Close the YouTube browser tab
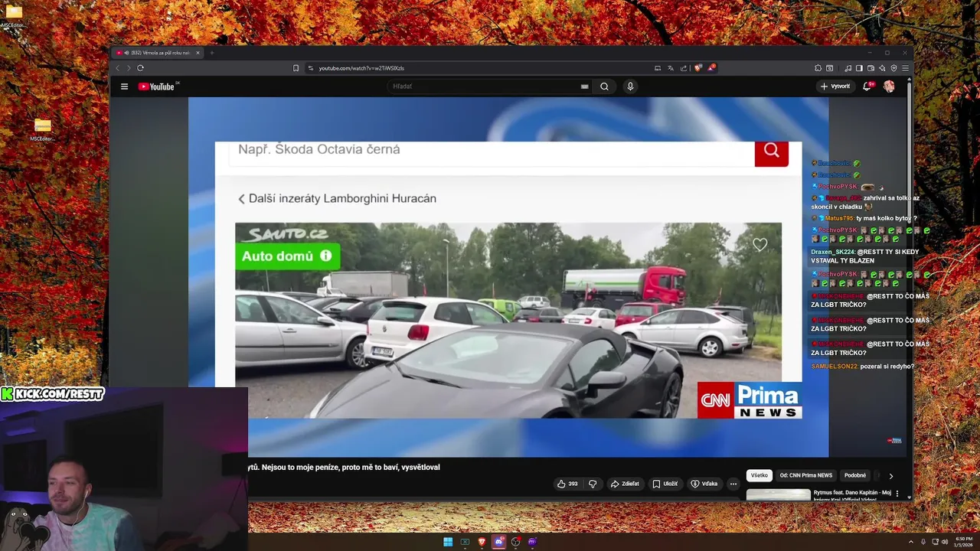Image resolution: width=980 pixels, height=551 pixels. click(x=198, y=53)
